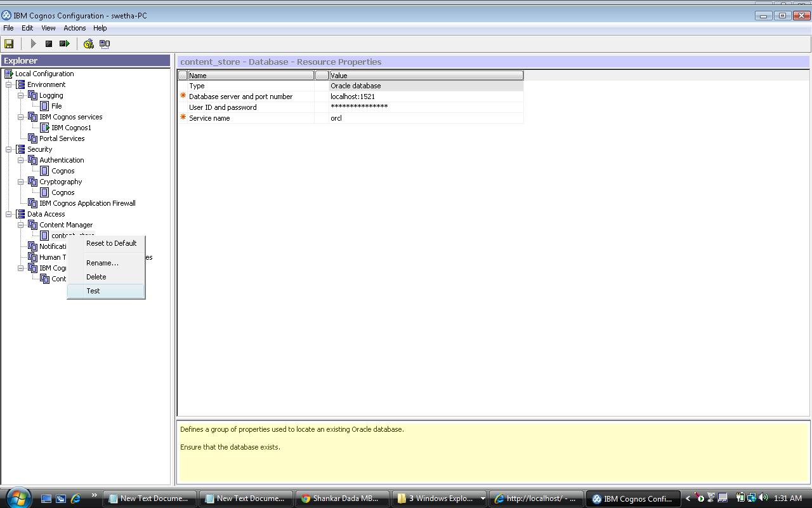Collapse the Cryptography tree node

(x=21, y=182)
